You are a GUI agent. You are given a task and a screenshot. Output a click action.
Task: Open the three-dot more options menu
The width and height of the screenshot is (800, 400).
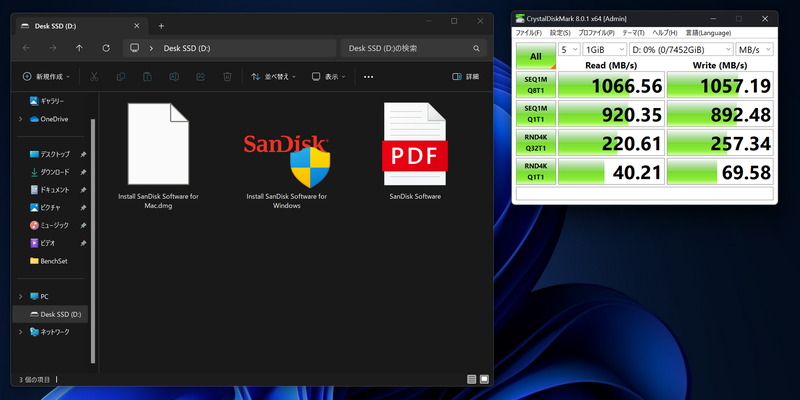368,77
